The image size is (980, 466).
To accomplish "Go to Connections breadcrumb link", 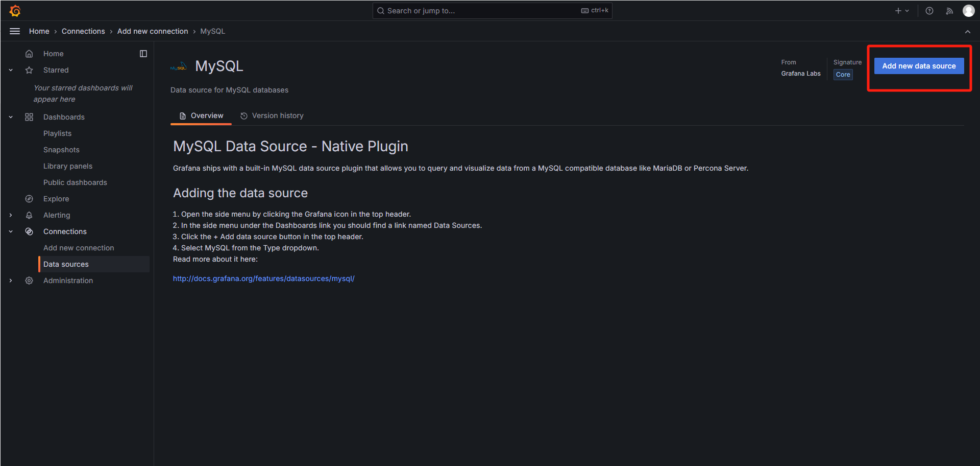I will 83,31.
